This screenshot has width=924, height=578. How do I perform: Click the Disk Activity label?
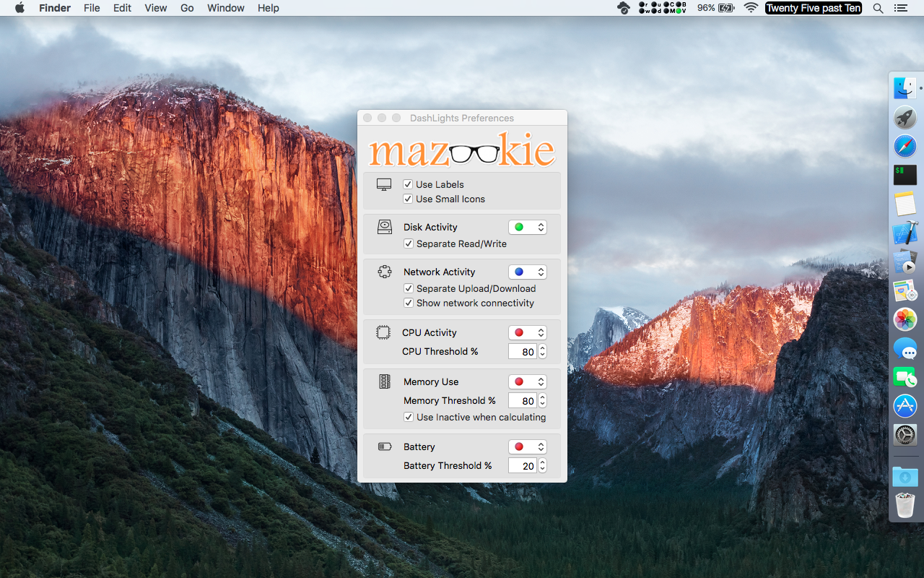point(430,227)
